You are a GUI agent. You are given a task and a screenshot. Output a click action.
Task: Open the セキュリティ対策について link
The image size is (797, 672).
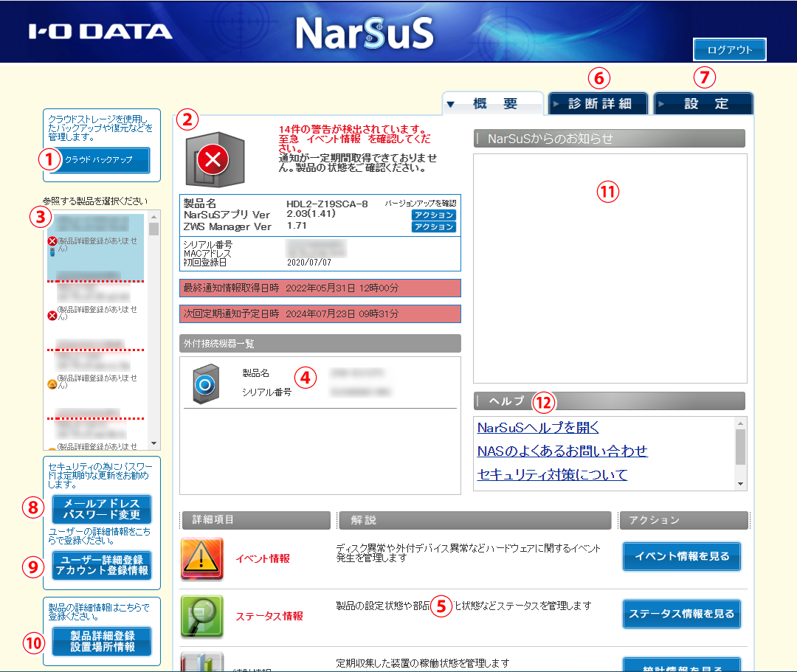tap(552, 474)
